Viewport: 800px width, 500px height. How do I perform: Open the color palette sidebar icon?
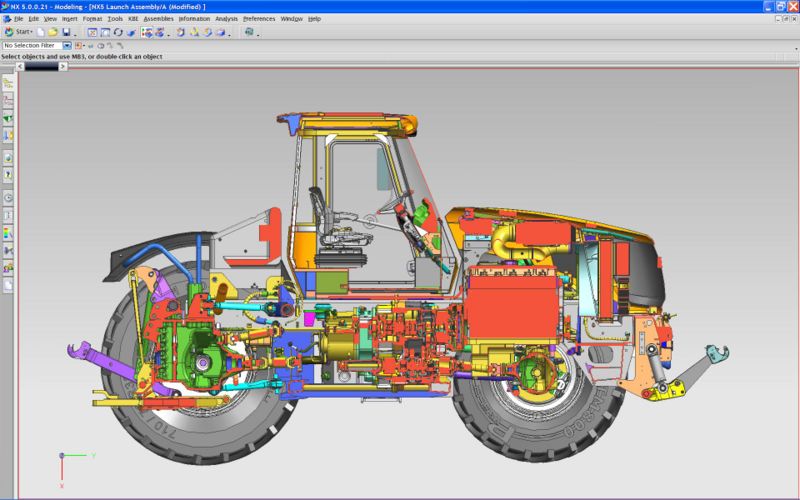(x=9, y=233)
